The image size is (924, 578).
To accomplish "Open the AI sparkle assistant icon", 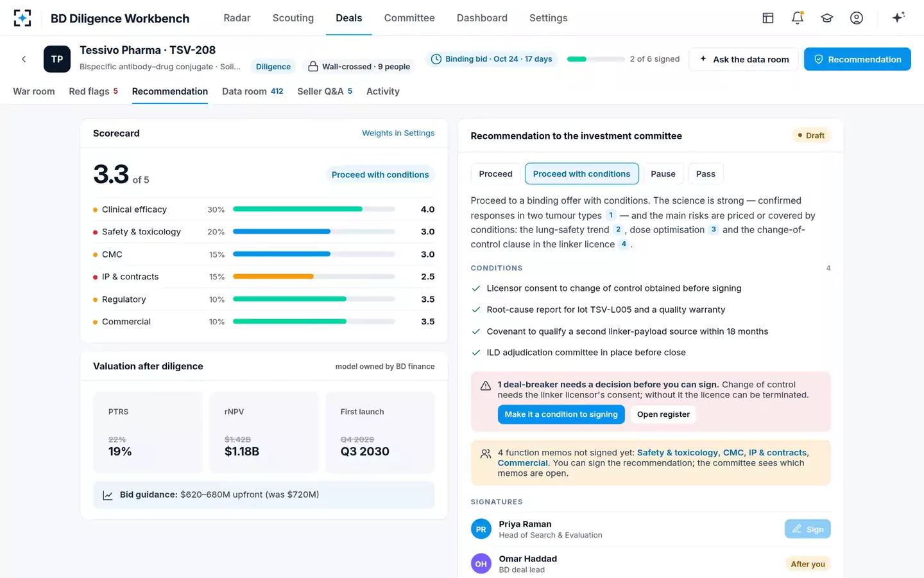I will click(x=898, y=17).
